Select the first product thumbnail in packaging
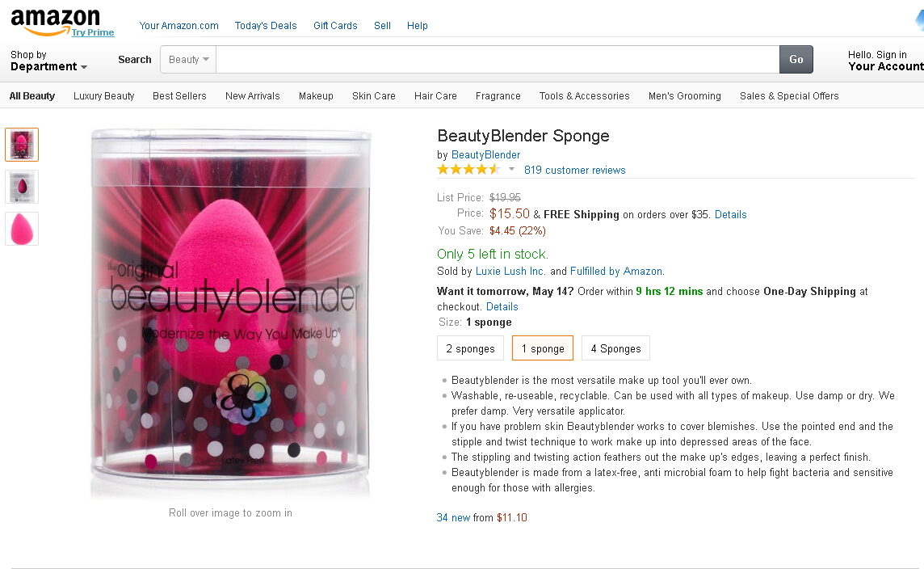This screenshot has width=924, height=569. 22,145
